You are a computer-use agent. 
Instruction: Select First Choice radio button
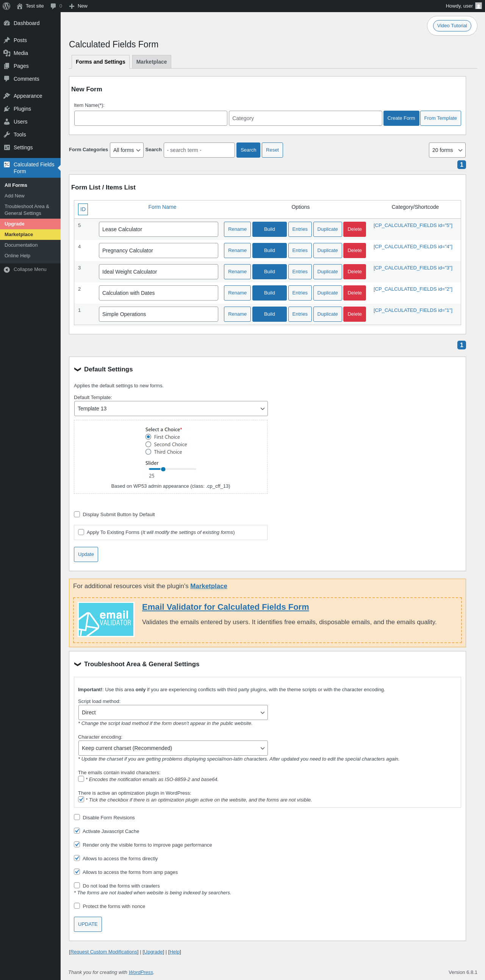click(149, 437)
